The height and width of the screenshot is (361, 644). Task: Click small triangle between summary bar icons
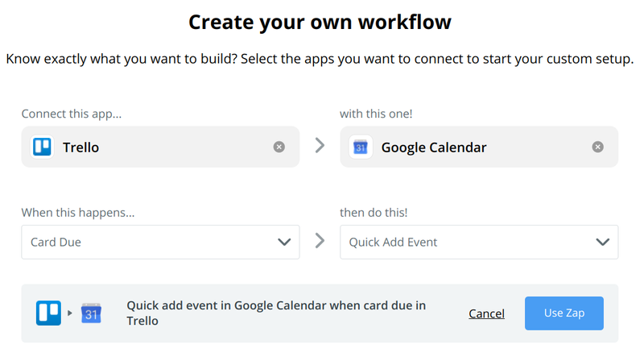[x=70, y=313]
